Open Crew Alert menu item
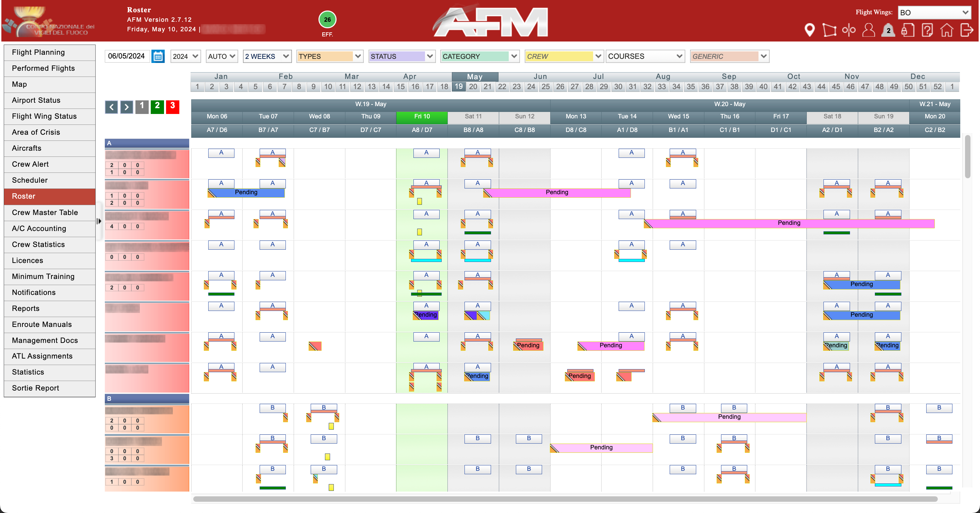Image resolution: width=980 pixels, height=513 pixels. click(x=50, y=164)
